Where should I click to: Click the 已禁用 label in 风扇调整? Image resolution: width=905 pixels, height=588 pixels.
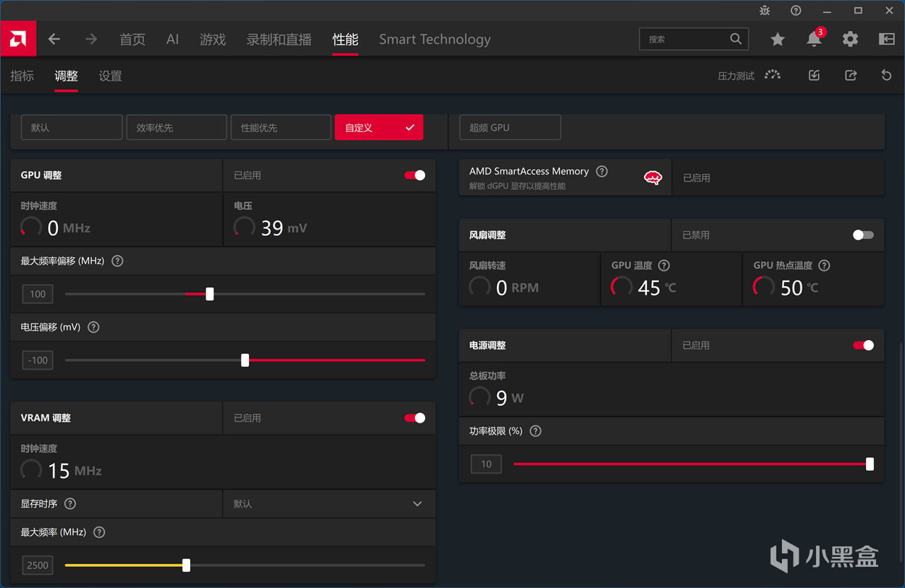[x=696, y=235]
